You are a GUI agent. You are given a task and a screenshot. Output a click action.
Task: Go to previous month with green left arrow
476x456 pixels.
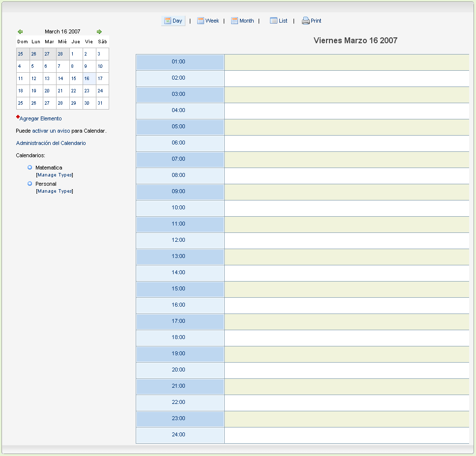[x=20, y=31]
